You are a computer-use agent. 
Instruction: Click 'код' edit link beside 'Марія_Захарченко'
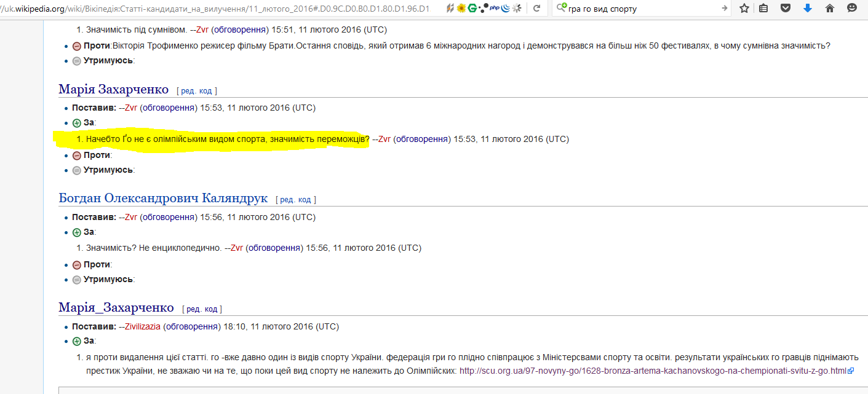[212, 309]
